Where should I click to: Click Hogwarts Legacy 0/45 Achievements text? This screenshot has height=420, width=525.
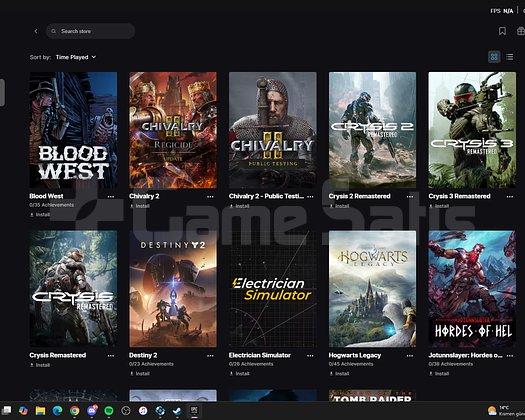(351, 364)
